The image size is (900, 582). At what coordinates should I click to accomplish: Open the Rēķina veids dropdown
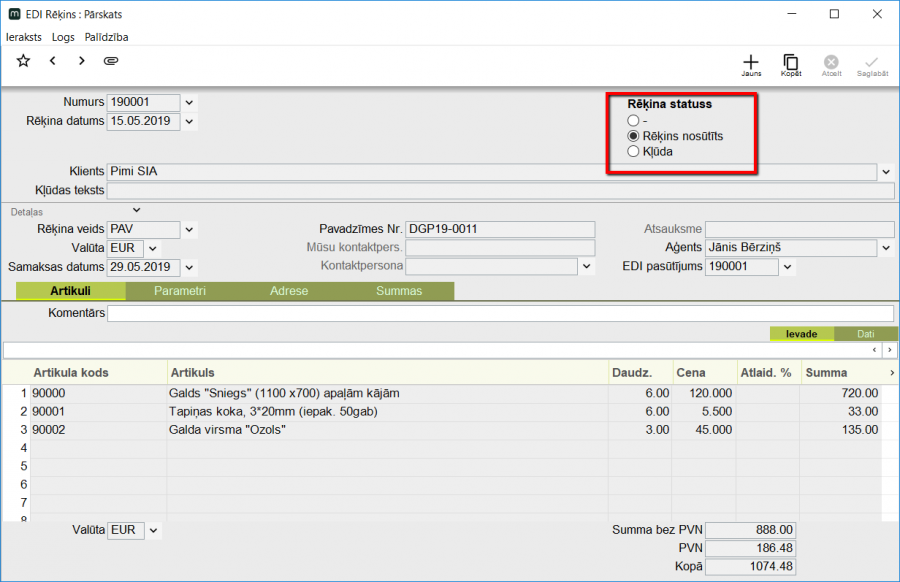point(190,230)
